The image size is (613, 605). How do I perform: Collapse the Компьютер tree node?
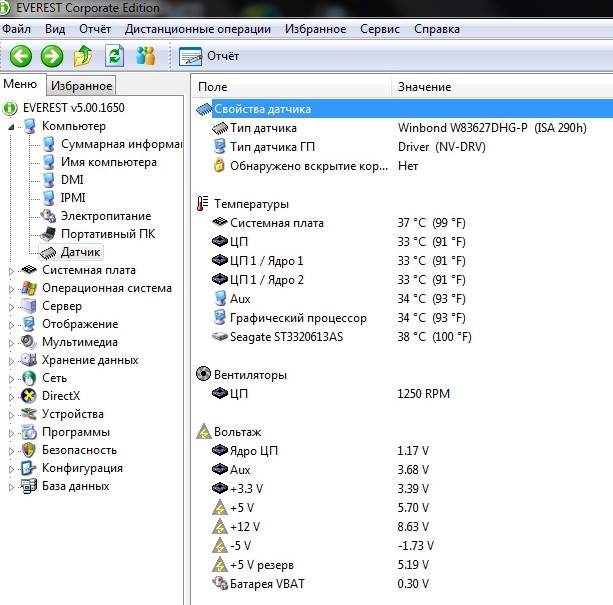pyautogui.click(x=12, y=127)
